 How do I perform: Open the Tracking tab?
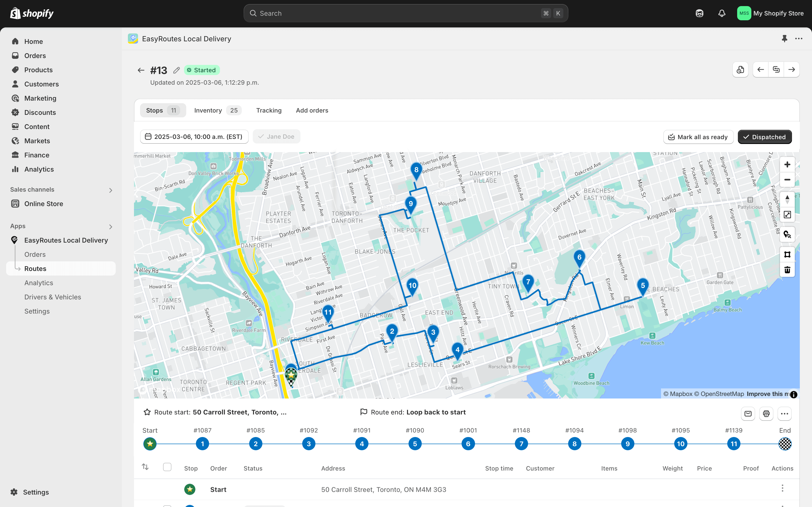click(x=269, y=110)
